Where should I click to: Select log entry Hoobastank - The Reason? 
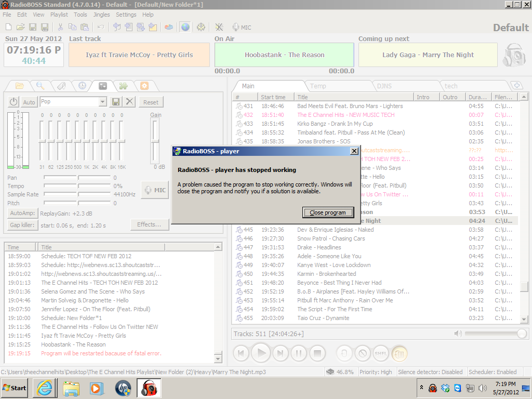[x=110, y=344]
